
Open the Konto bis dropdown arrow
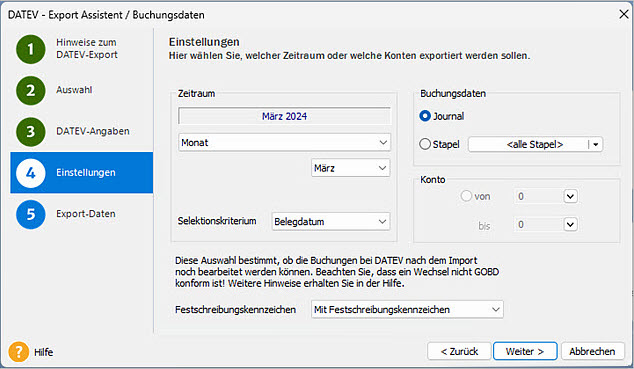(x=570, y=224)
